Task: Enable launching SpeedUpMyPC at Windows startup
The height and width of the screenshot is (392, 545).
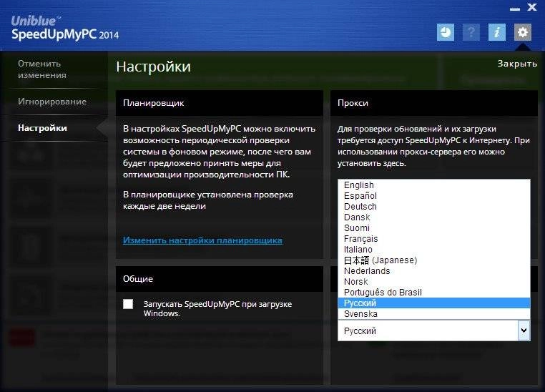Action: click(x=128, y=304)
